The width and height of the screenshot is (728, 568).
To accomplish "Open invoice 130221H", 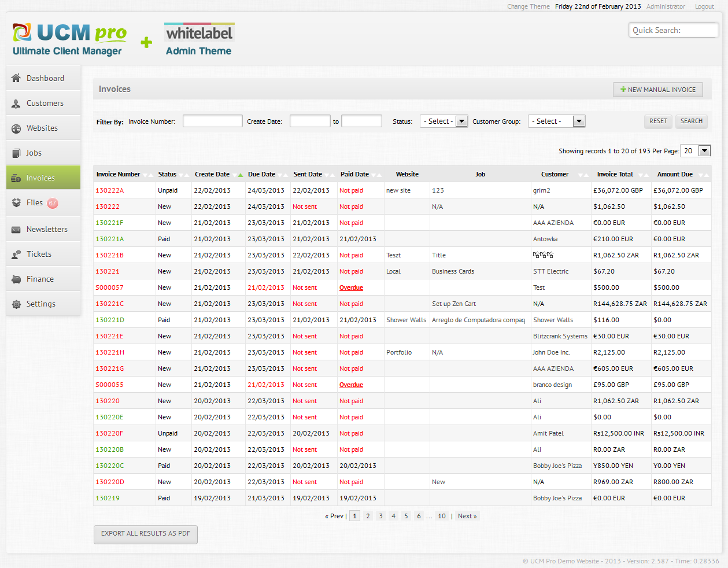I will (110, 352).
